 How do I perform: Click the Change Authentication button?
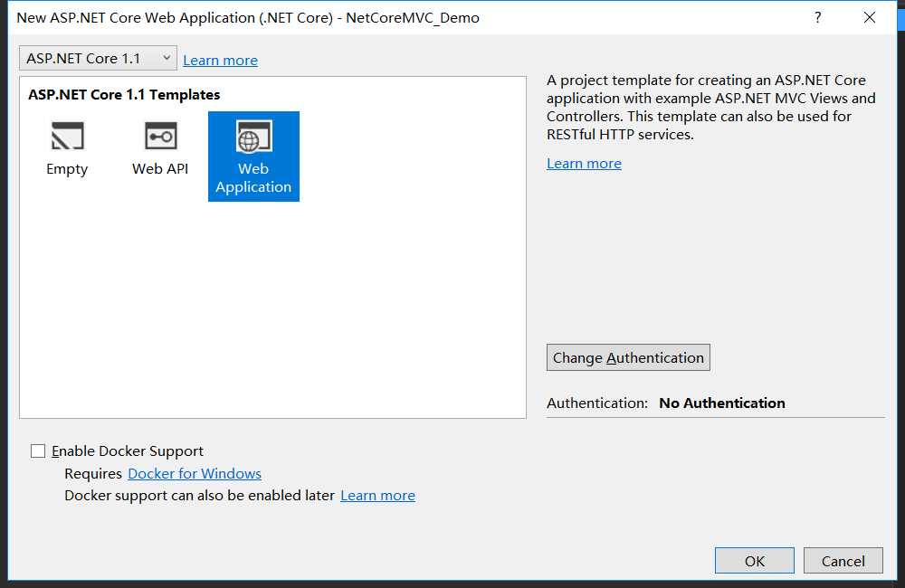(x=628, y=357)
